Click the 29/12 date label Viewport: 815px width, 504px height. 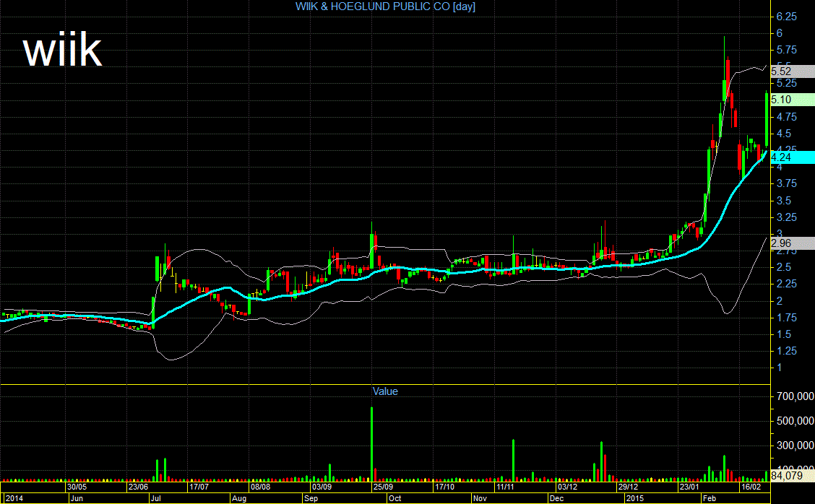click(628, 487)
